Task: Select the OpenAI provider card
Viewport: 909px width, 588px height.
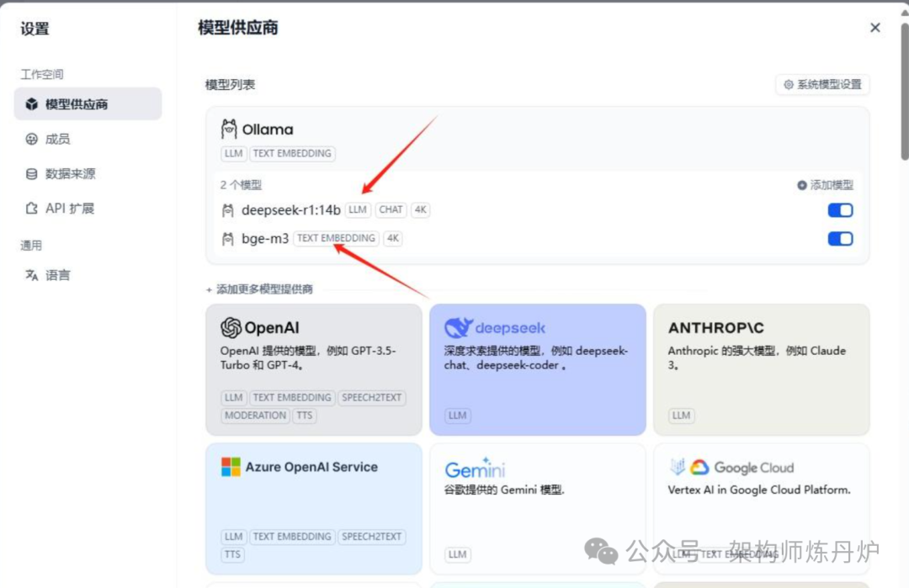Action: click(x=314, y=369)
